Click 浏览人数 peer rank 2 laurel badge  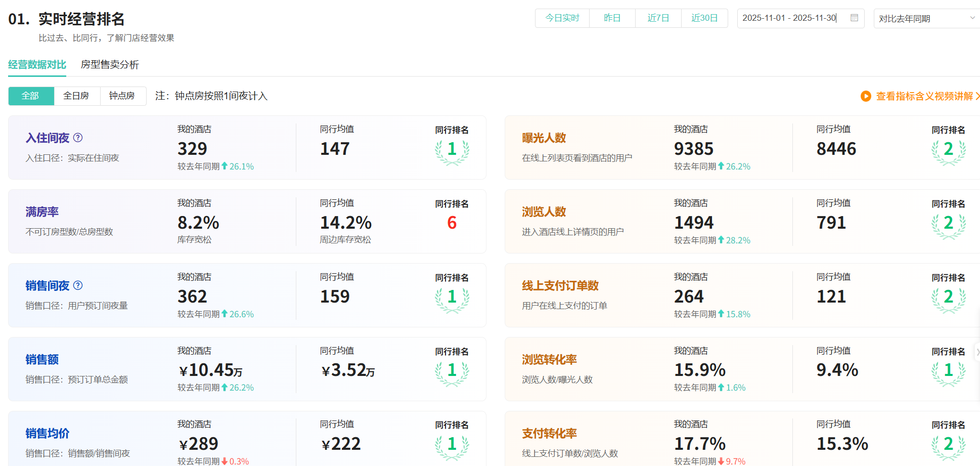coord(949,226)
